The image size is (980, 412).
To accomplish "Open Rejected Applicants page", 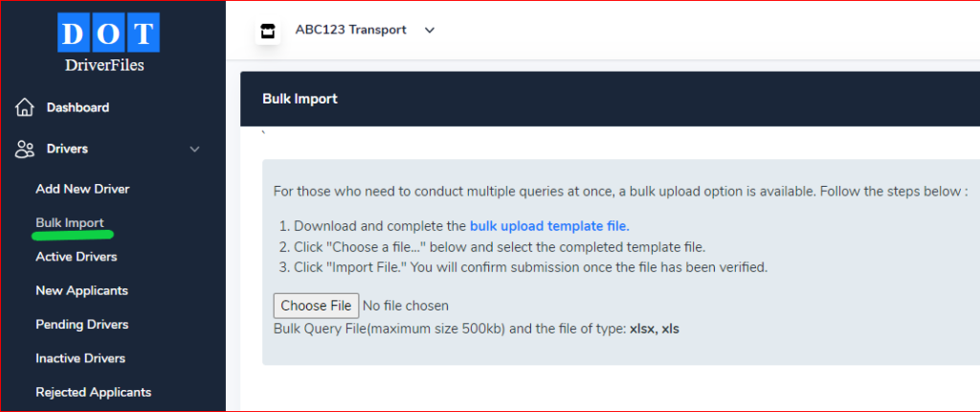I will pyautogui.click(x=94, y=392).
